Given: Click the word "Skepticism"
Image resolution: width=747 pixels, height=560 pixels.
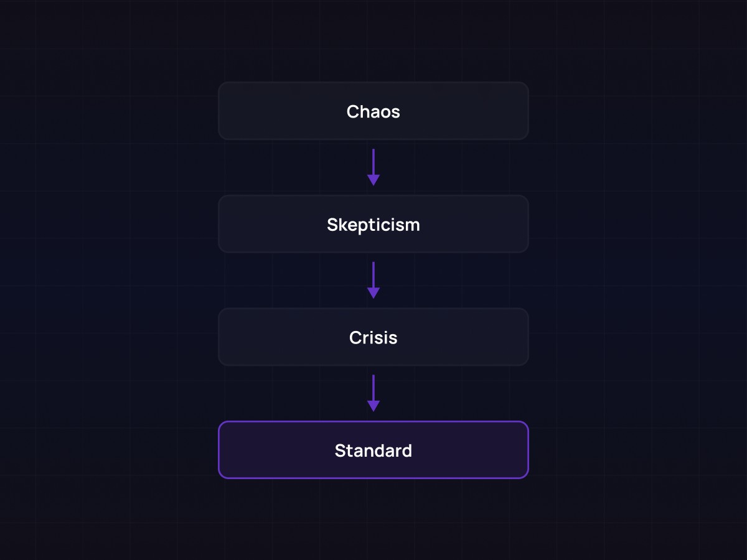Looking at the screenshot, I should coord(374,225).
